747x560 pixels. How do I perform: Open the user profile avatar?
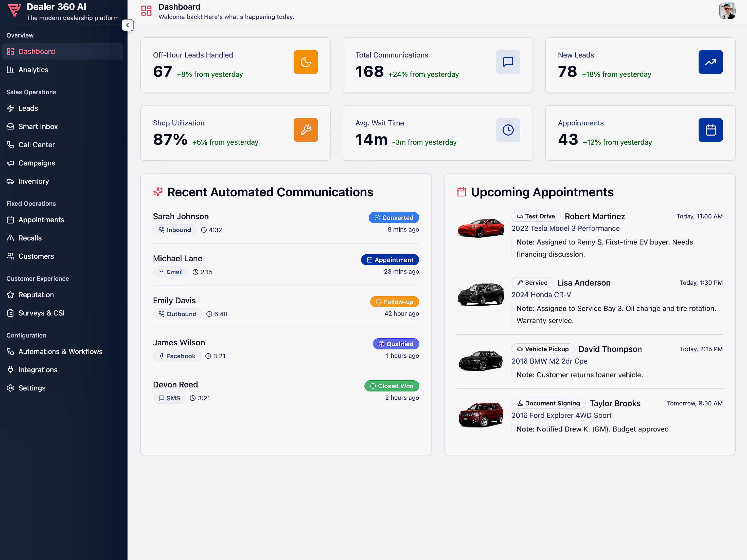coord(727,11)
